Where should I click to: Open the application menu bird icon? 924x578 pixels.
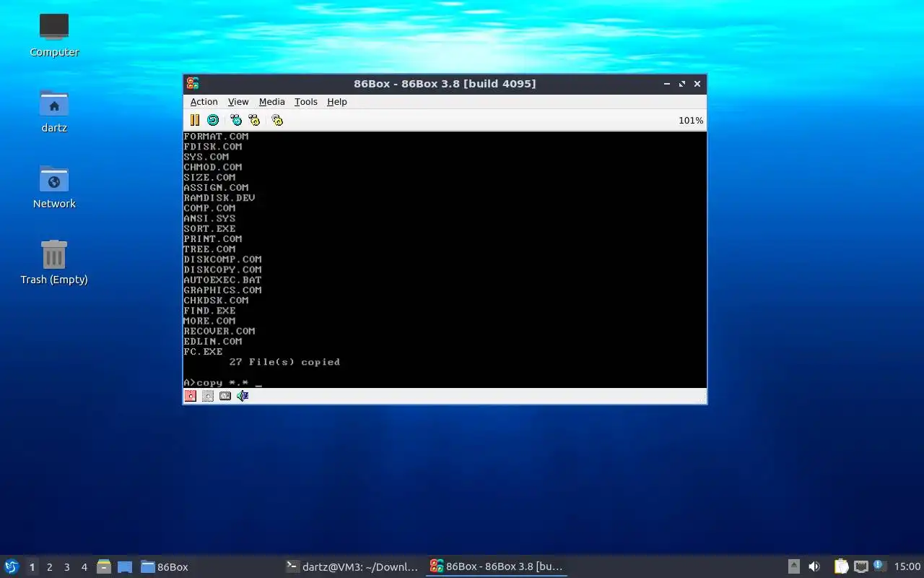[x=12, y=566]
